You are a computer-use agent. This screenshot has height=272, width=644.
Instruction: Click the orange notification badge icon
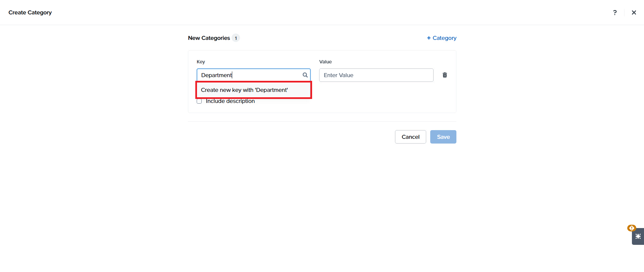click(632, 228)
